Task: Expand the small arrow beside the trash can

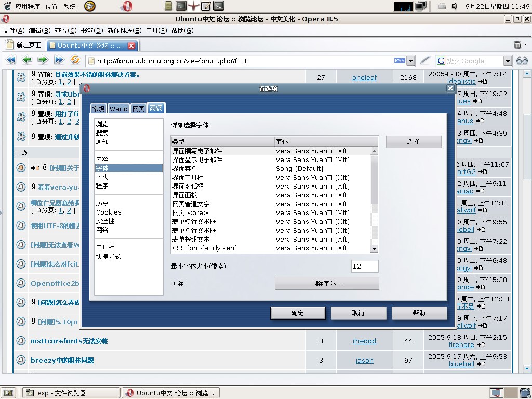Action: tap(526, 45)
